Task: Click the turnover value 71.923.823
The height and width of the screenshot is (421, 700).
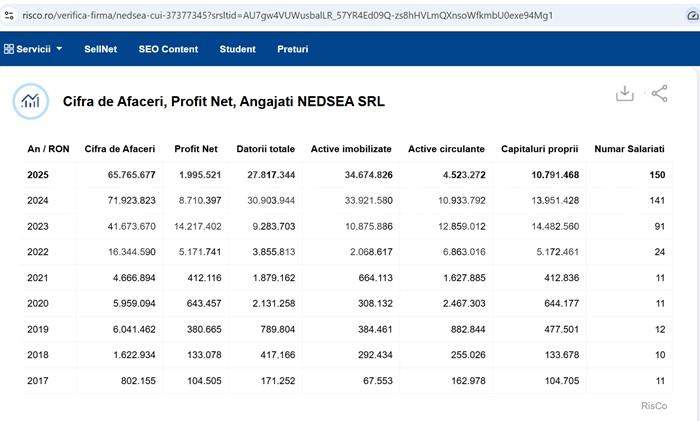Action: point(132,200)
